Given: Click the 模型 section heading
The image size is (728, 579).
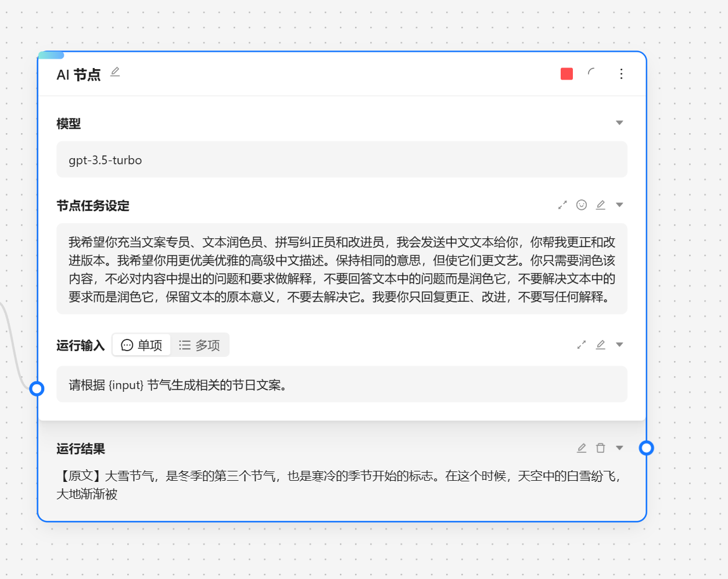Looking at the screenshot, I should click(69, 123).
